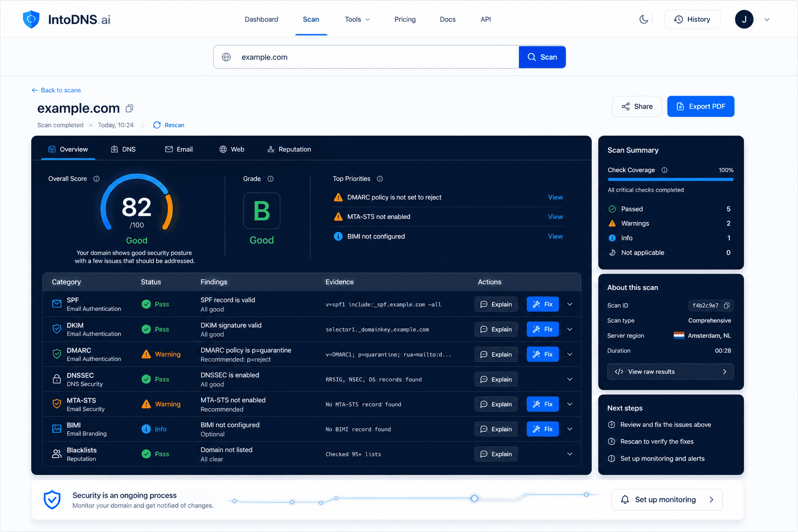Screen dimensions: 798x532
Task: Click Set up monitoring button
Action: point(667,500)
